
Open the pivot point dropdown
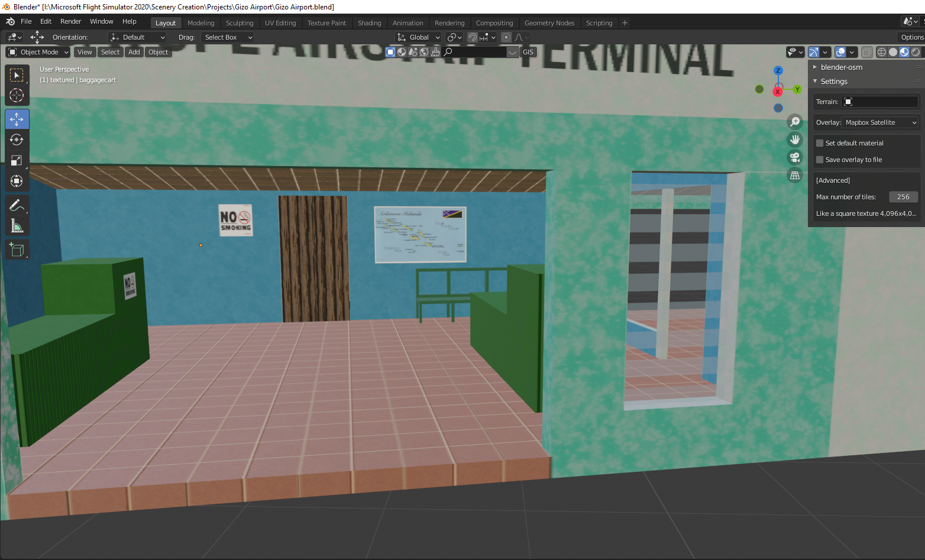point(454,37)
